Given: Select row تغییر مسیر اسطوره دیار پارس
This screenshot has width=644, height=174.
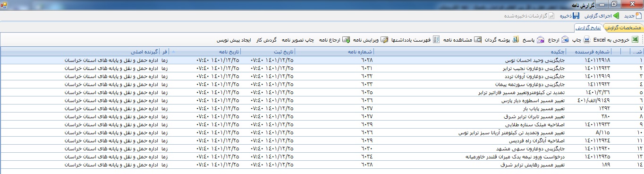Looking at the screenshot, I should pyautogui.click(x=322, y=101).
